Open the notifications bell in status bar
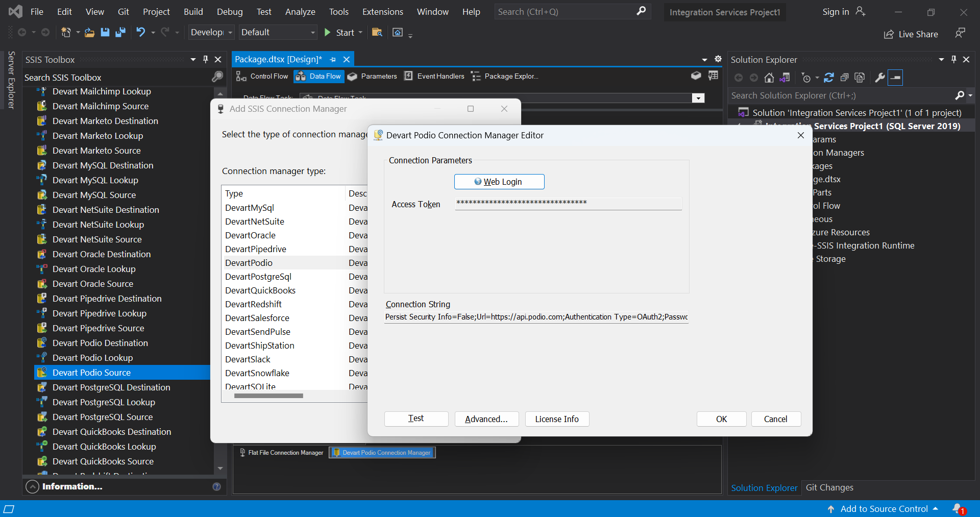The width and height of the screenshot is (980, 517). pos(958,509)
